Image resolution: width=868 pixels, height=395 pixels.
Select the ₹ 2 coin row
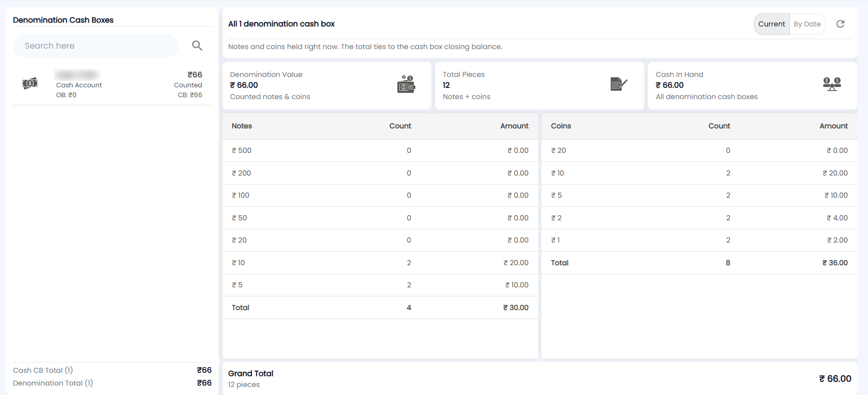699,218
